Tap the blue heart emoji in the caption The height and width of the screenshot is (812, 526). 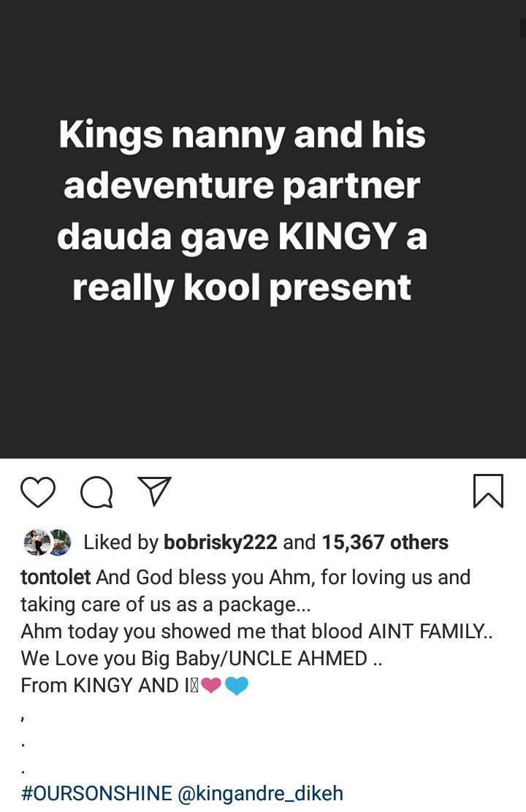(x=237, y=686)
